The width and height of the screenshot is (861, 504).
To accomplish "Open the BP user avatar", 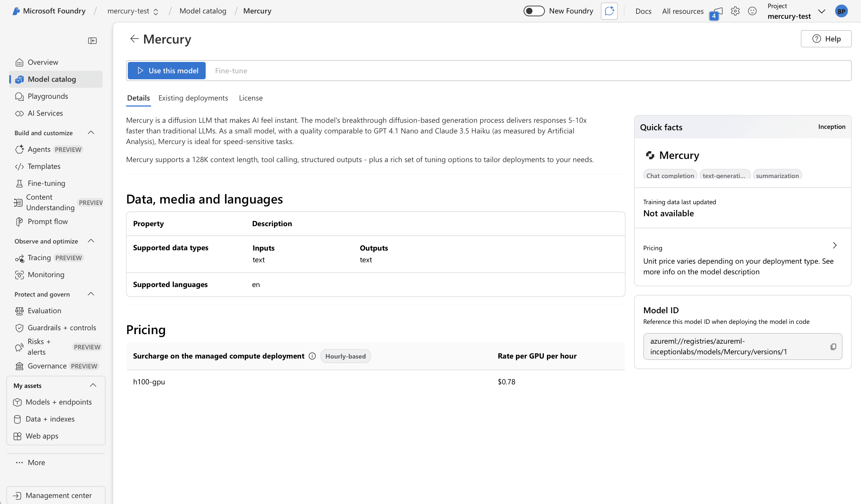I will pos(841,11).
